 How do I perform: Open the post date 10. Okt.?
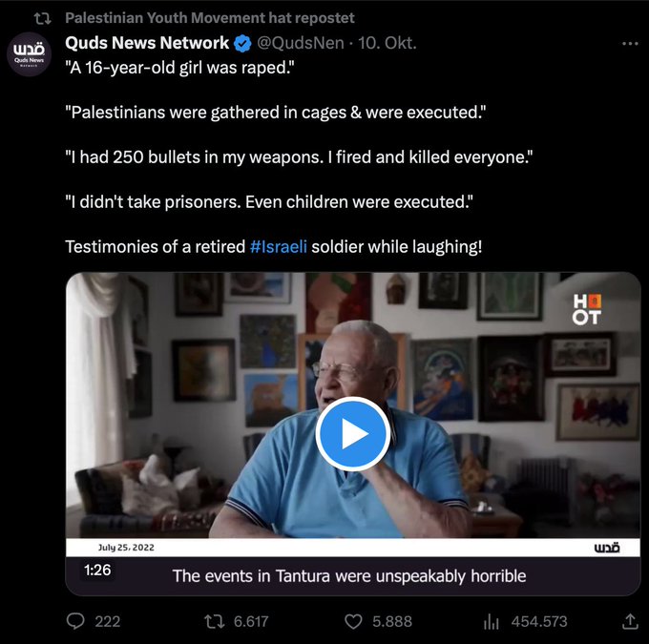pos(387,43)
